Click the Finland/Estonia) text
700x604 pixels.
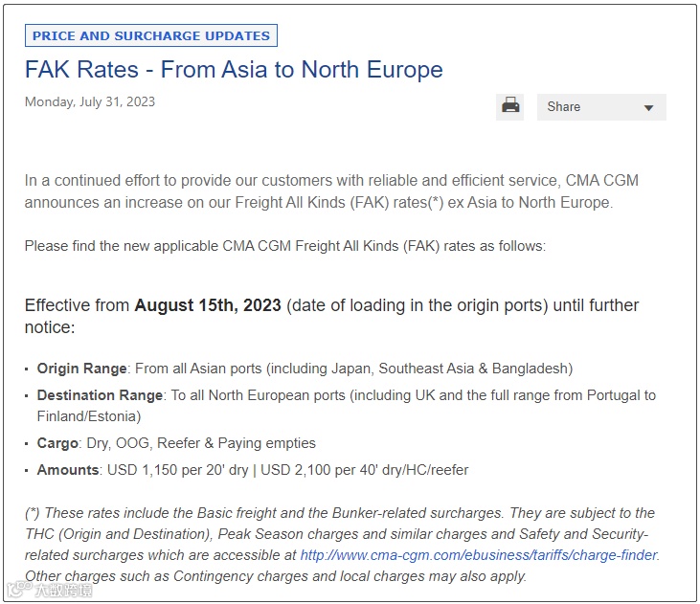(x=89, y=416)
